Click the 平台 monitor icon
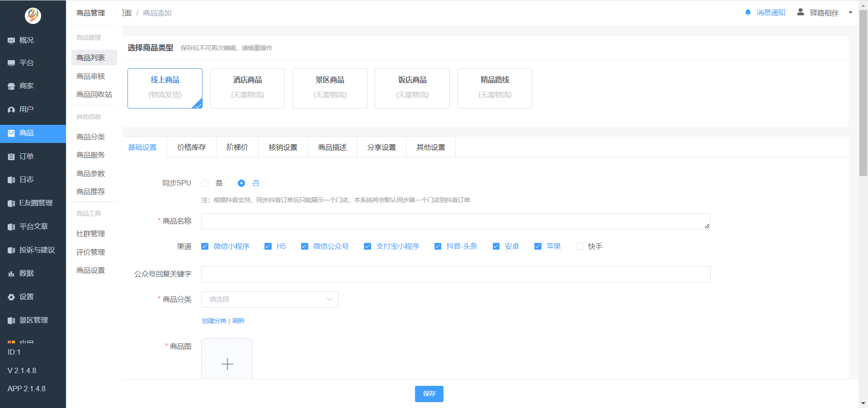868x408 pixels. pos(11,63)
